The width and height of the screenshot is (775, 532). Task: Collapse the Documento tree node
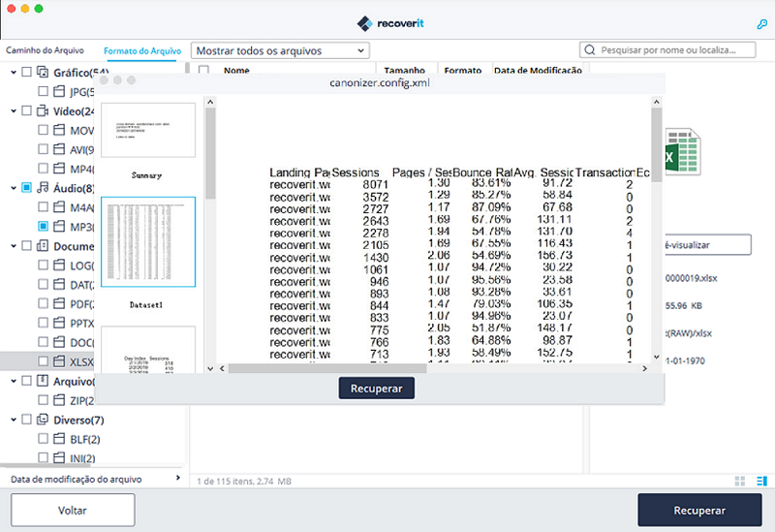[x=14, y=246]
